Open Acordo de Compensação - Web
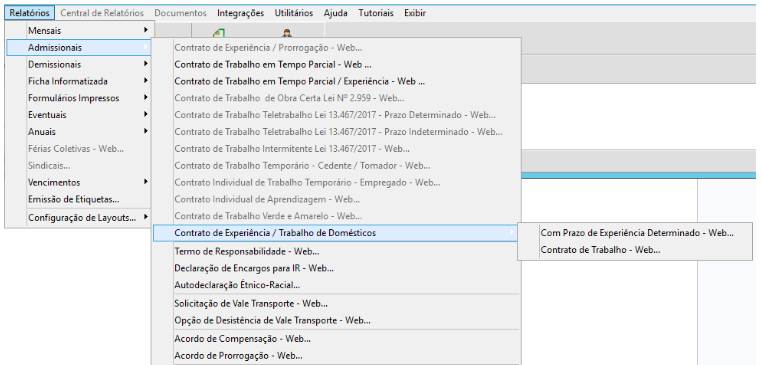This screenshot has height=365, width=761. click(336, 339)
